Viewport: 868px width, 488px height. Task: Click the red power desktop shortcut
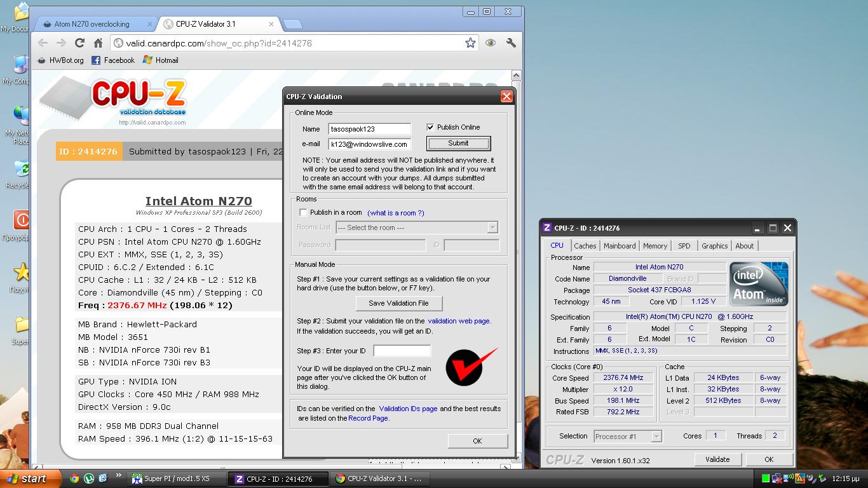click(x=22, y=220)
